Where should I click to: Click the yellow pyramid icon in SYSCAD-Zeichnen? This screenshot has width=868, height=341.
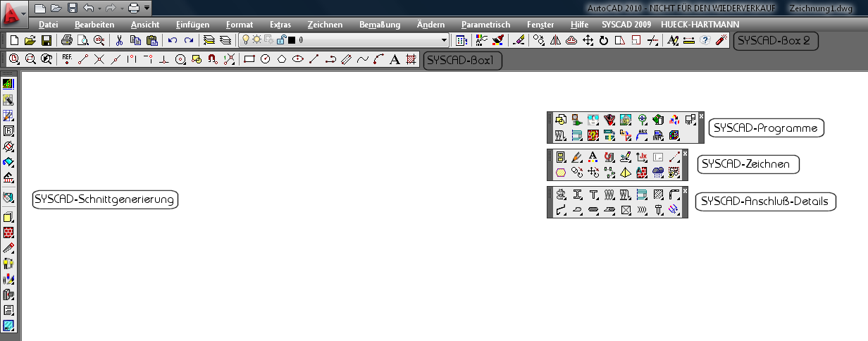pyautogui.click(x=626, y=173)
